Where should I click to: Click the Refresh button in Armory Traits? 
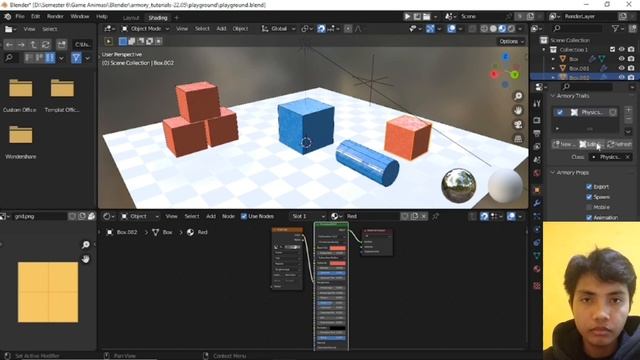[x=619, y=144]
